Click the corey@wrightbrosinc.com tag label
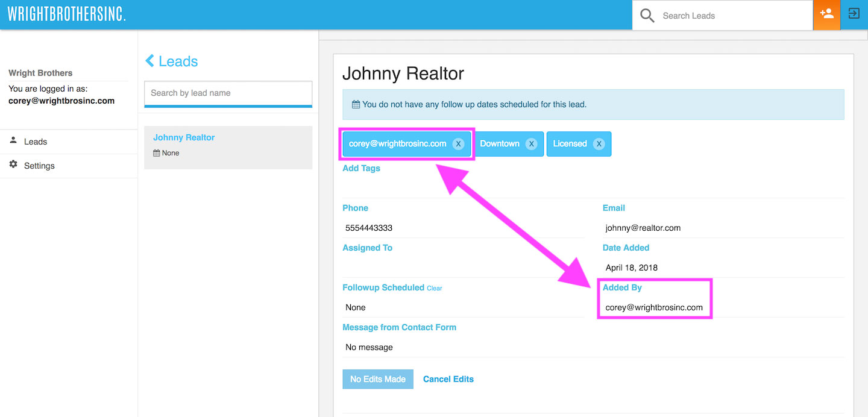Screen dimensions: 868x417 click(x=398, y=144)
